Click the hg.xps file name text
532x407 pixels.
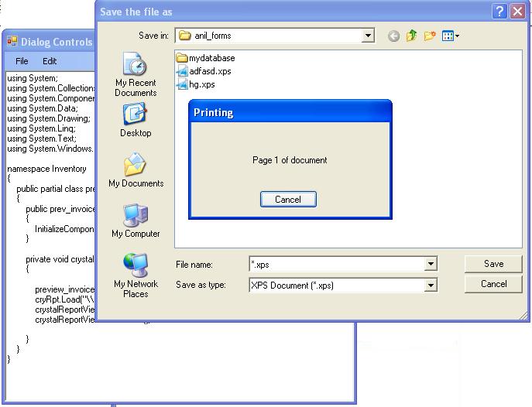(202, 84)
